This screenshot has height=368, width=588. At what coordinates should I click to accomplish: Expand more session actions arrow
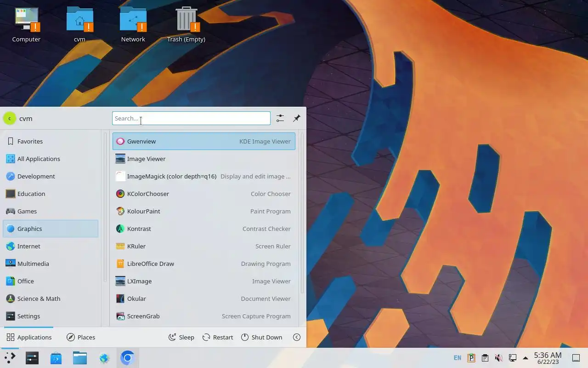click(297, 337)
